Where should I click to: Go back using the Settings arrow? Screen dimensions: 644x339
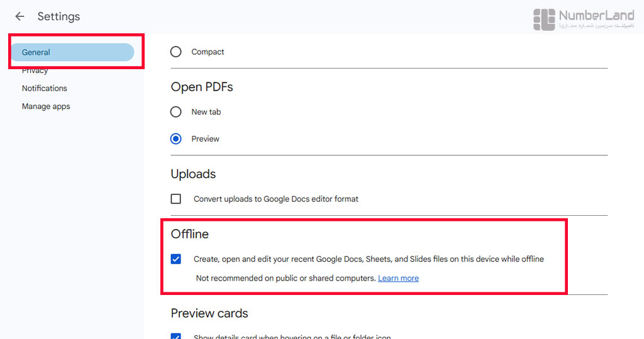[x=19, y=16]
